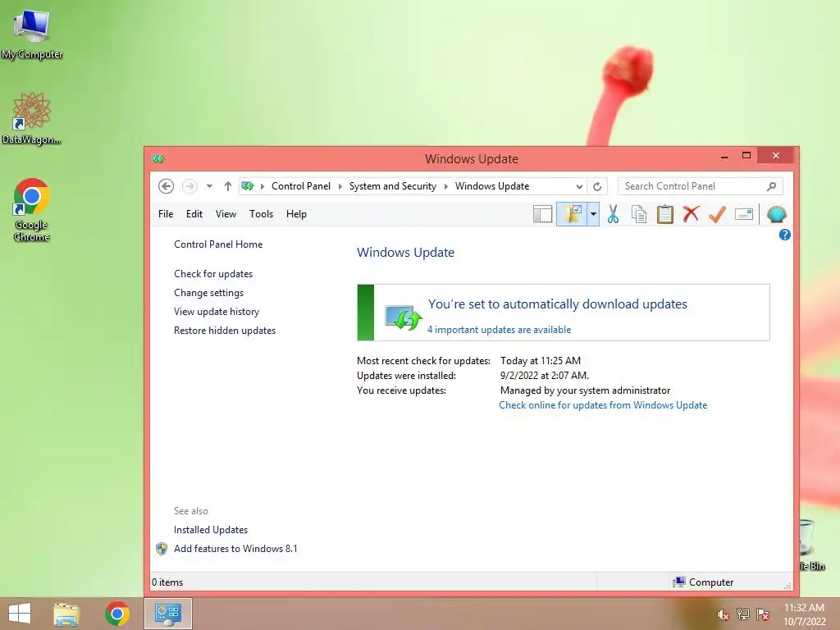Click the Paste clipboard toolbar icon
Screen dimensions: 840x630
coord(664,214)
